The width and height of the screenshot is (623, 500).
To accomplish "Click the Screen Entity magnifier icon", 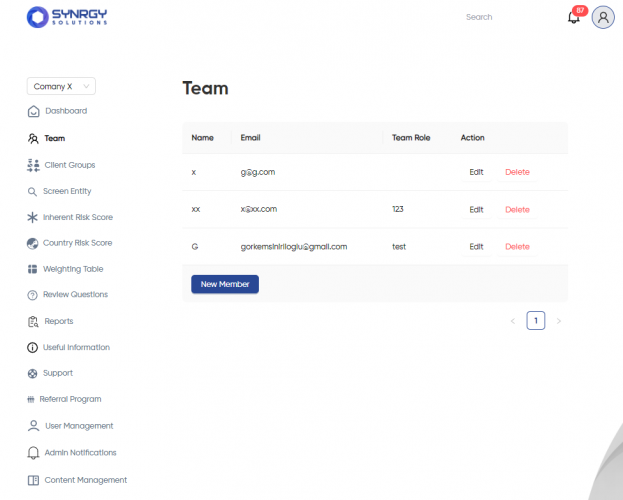I will (32, 192).
